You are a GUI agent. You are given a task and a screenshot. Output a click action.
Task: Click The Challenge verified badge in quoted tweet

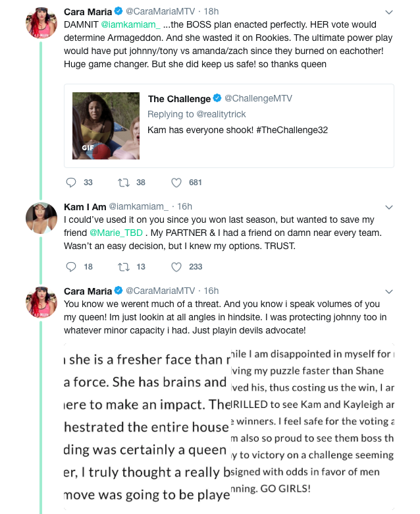coord(217,98)
